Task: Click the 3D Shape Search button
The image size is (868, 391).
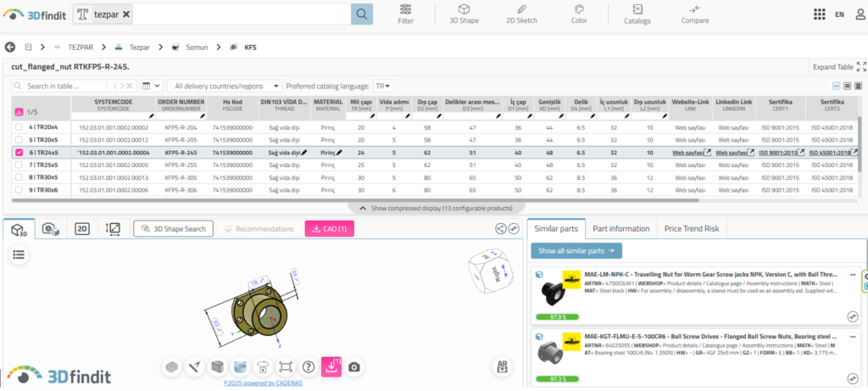Action: 173,229
